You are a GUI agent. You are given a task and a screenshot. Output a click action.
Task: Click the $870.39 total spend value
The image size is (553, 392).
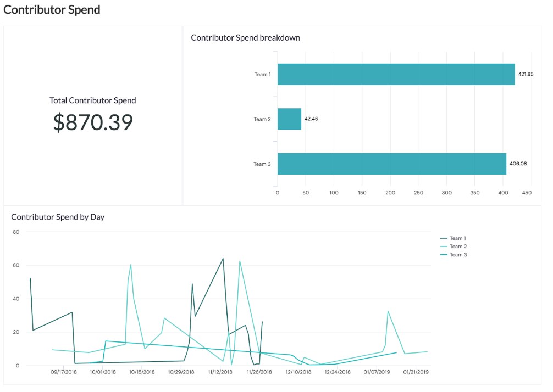(93, 122)
